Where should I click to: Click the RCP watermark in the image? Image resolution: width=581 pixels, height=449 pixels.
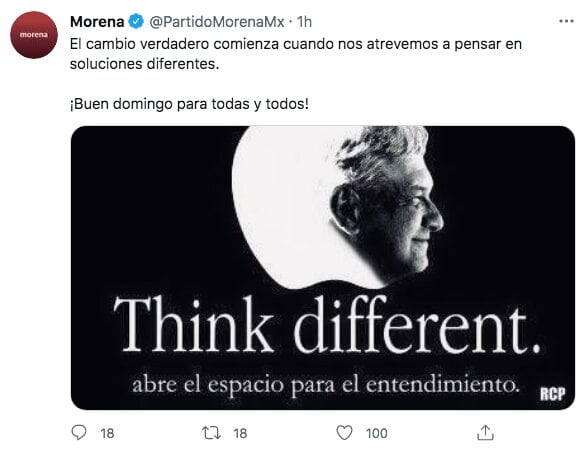pos(552,393)
